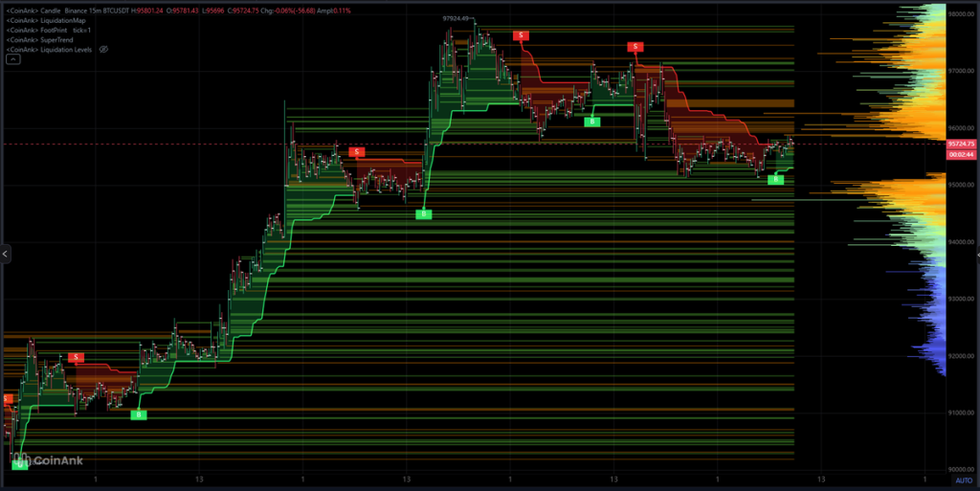Image resolution: width=980 pixels, height=491 pixels.
Task: Click the B buy marker near 91000
Action: tap(138, 414)
